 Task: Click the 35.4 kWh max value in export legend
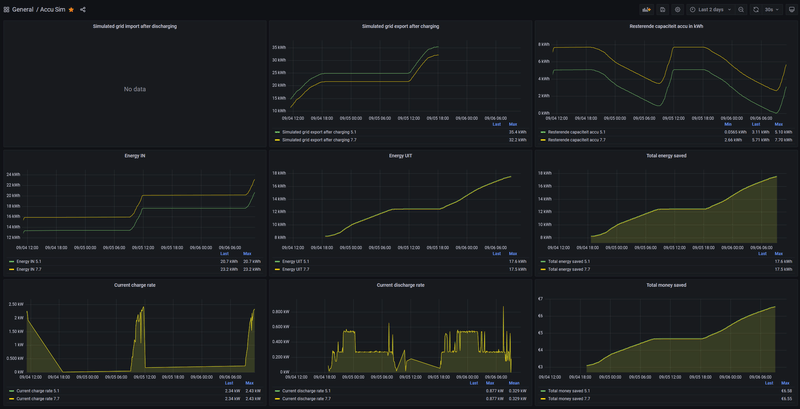[517, 132]
